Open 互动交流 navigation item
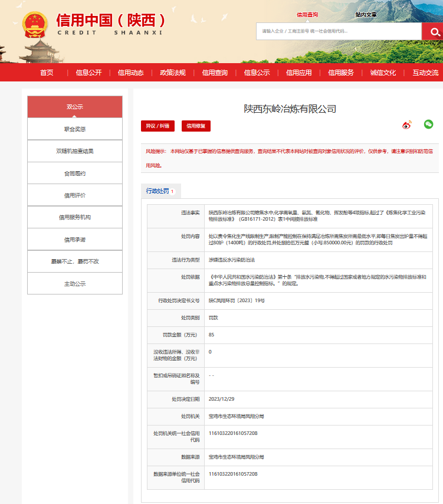 [425, 73]
